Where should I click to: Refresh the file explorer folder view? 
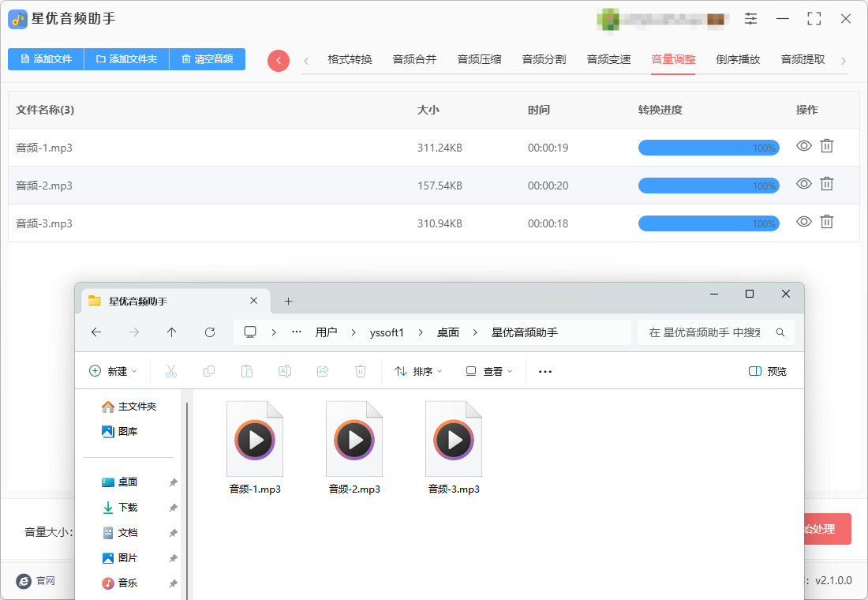tap(210, 332)
